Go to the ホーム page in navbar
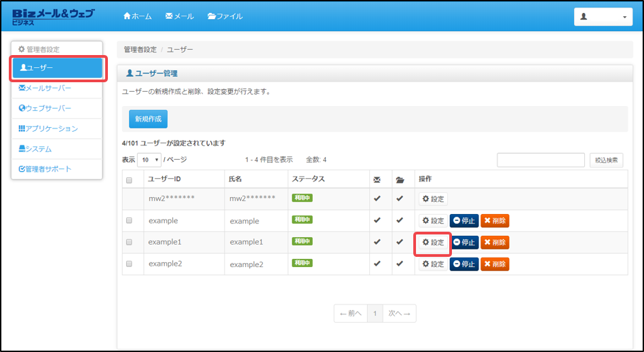 coord(138,16)
